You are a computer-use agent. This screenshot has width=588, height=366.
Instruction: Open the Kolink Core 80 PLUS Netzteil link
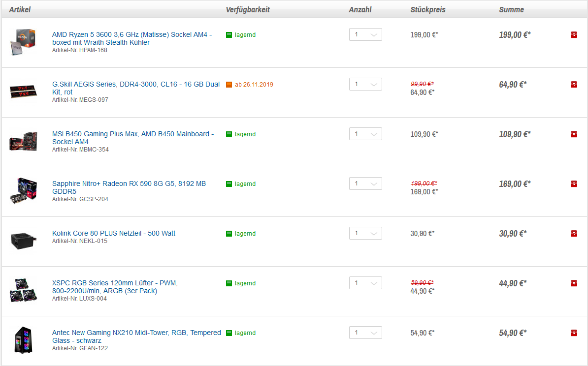tap(114, 233)
